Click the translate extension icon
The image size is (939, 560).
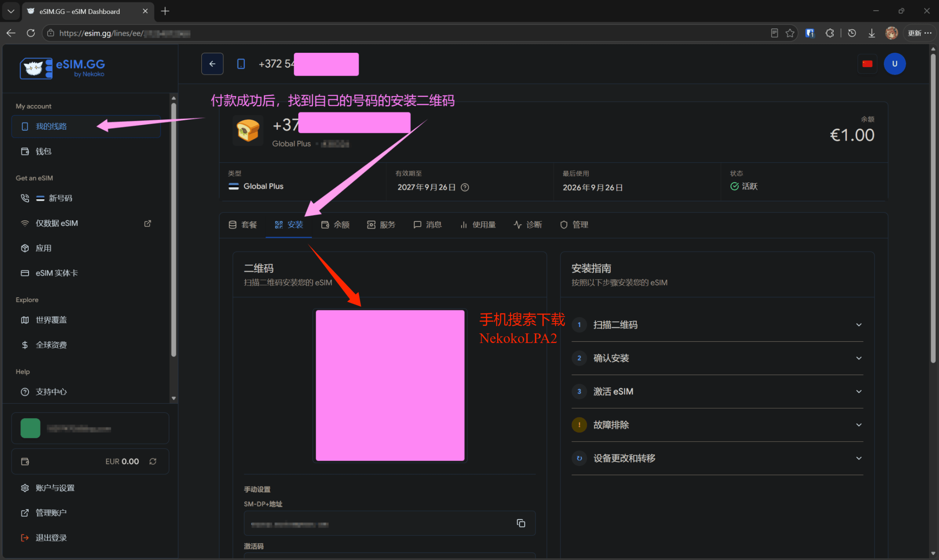pos(810,33)
